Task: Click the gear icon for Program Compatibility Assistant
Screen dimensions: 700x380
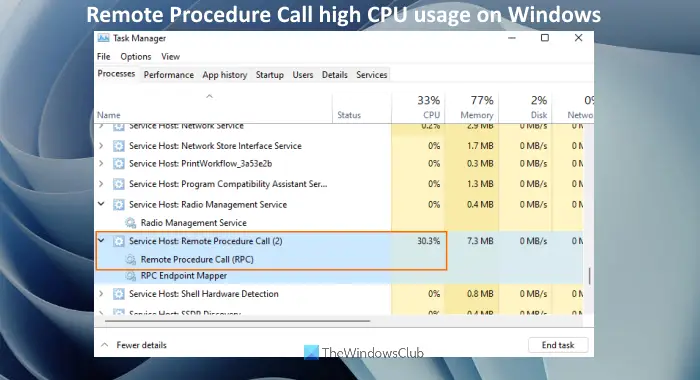Action: pyautogui.click(x=118, y=184)
